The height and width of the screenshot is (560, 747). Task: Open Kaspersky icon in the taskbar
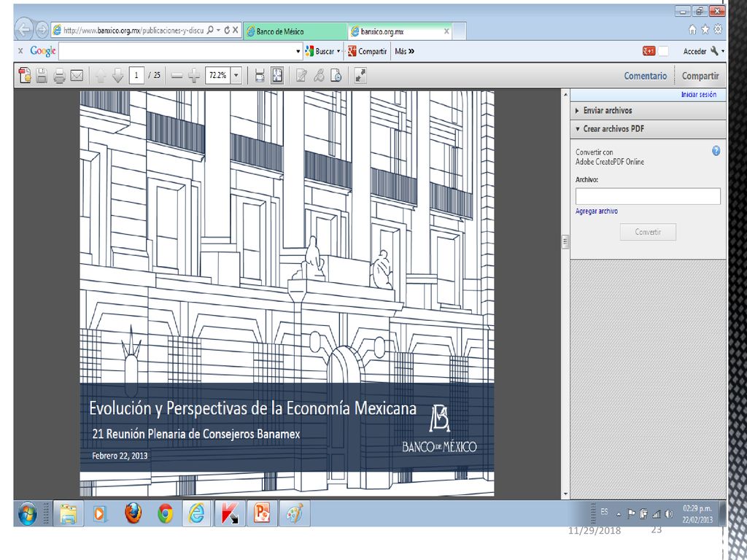pos(230,513)
